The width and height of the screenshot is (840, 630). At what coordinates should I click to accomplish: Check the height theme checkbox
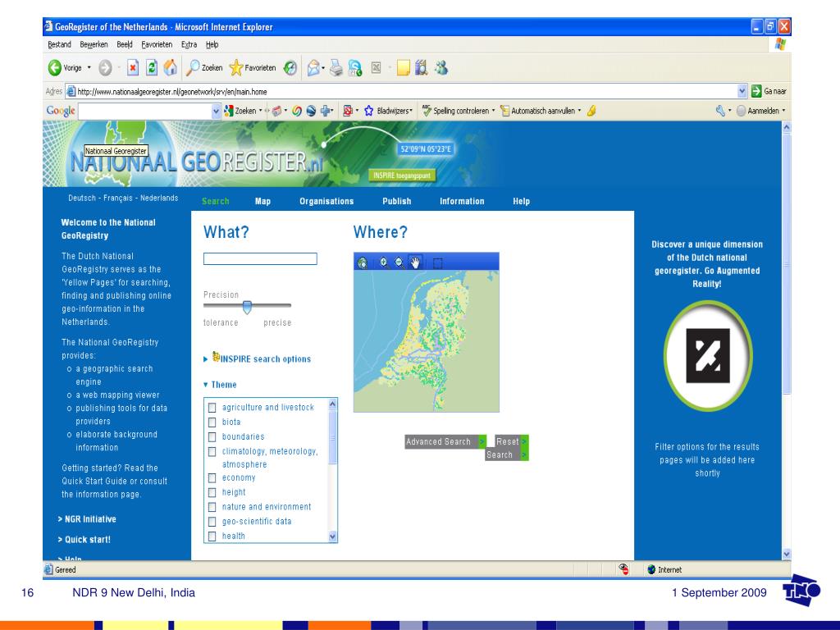(x=212, y=492)
